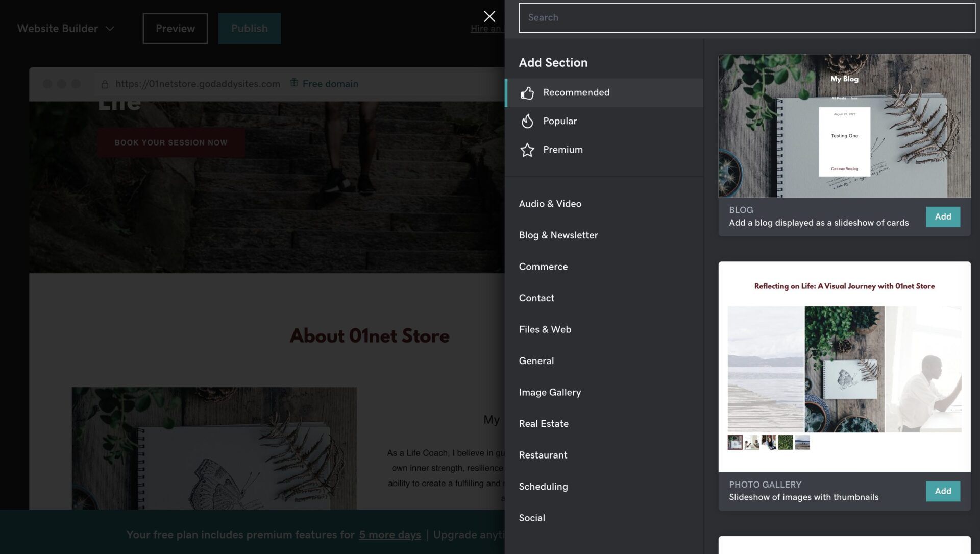Click the Photo Gallery Add button
This screenshot has width=980, height=554.
tap(943, 491)
